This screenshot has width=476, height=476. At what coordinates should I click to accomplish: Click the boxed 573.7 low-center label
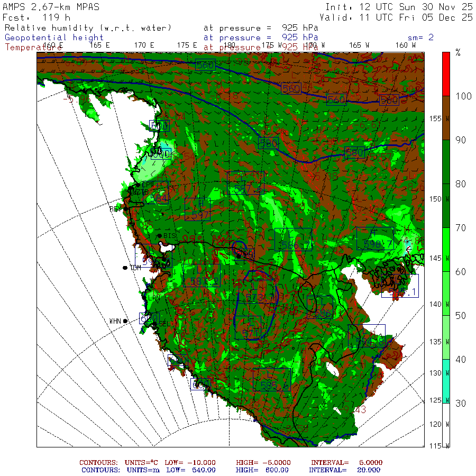pyautogui.click(x=258, y=291)
